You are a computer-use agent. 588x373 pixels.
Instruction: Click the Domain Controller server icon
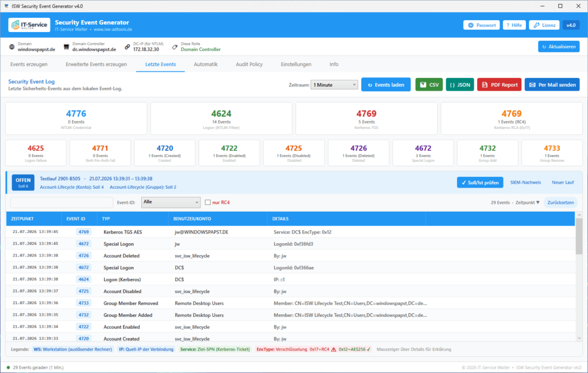(67, 47)
